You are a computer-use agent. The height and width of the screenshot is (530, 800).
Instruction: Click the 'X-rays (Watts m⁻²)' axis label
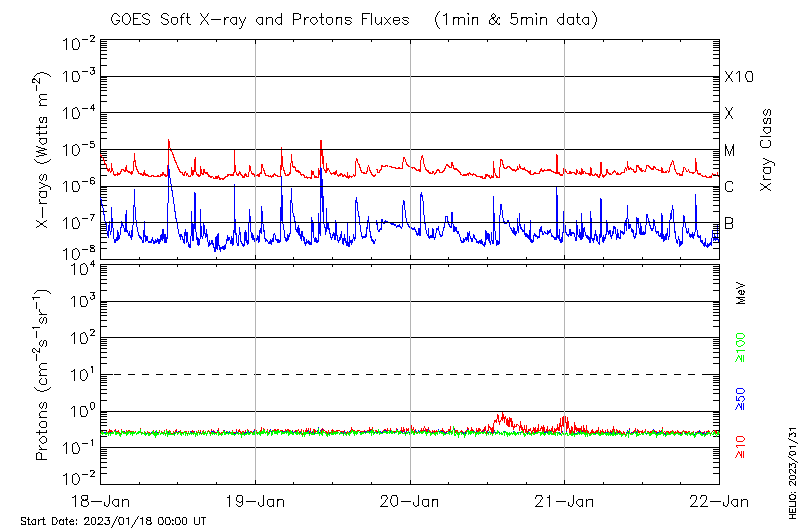point(44,150)
